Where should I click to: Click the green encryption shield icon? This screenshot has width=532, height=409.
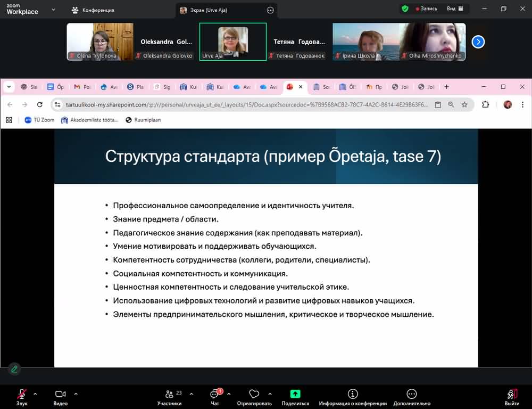tap(405, 9)
